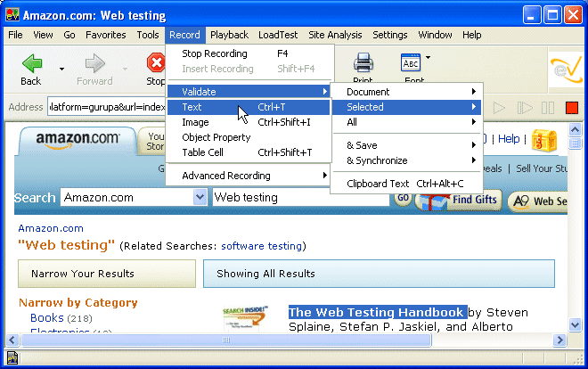Screen dimensions: 588x369
Task: Click the red record square button
Action: coord(572,108)
